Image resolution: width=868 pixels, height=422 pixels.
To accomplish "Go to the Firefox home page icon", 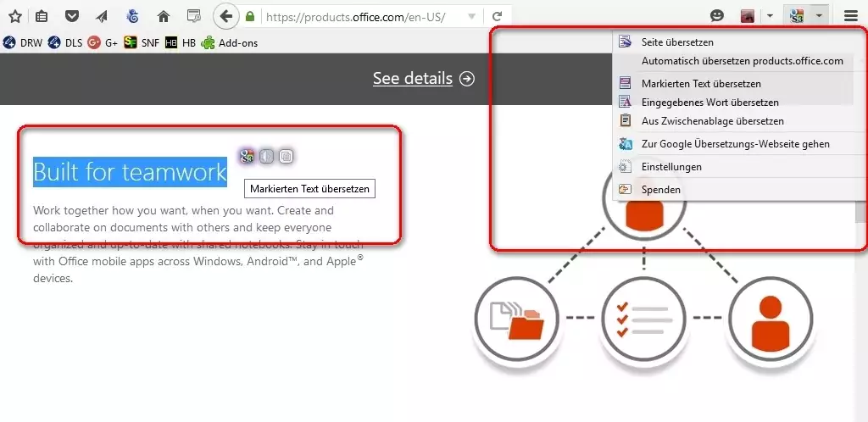I will (164, 16).
